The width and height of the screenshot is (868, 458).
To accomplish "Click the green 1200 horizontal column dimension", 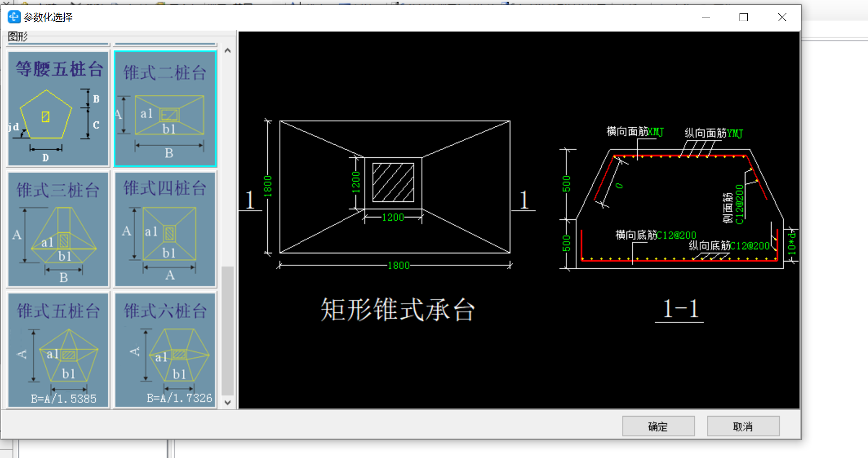I will click(393, 218).
